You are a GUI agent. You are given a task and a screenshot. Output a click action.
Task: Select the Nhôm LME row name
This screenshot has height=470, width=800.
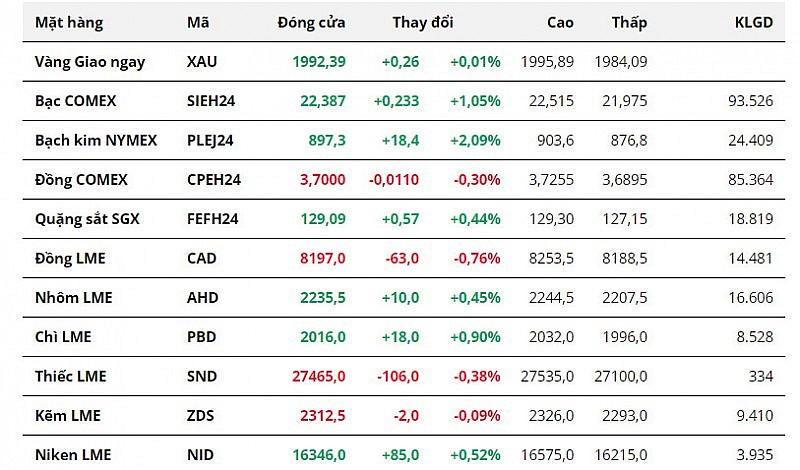coord(73,298)
